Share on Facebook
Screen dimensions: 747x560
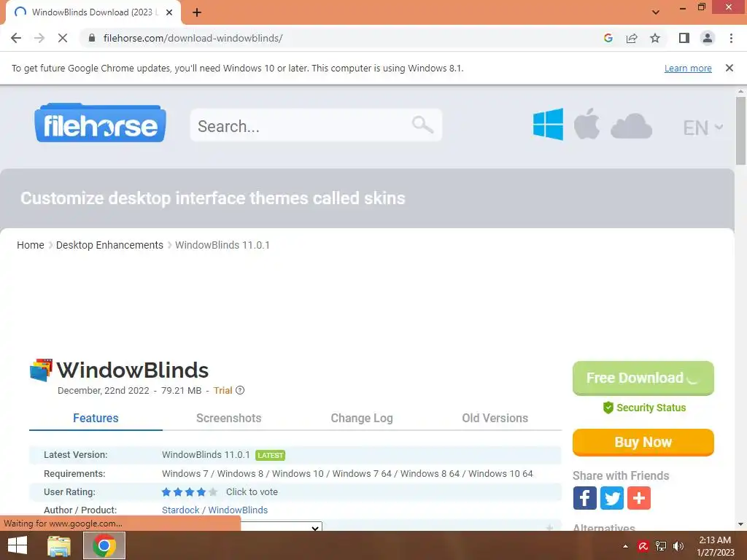coord(585,498)
